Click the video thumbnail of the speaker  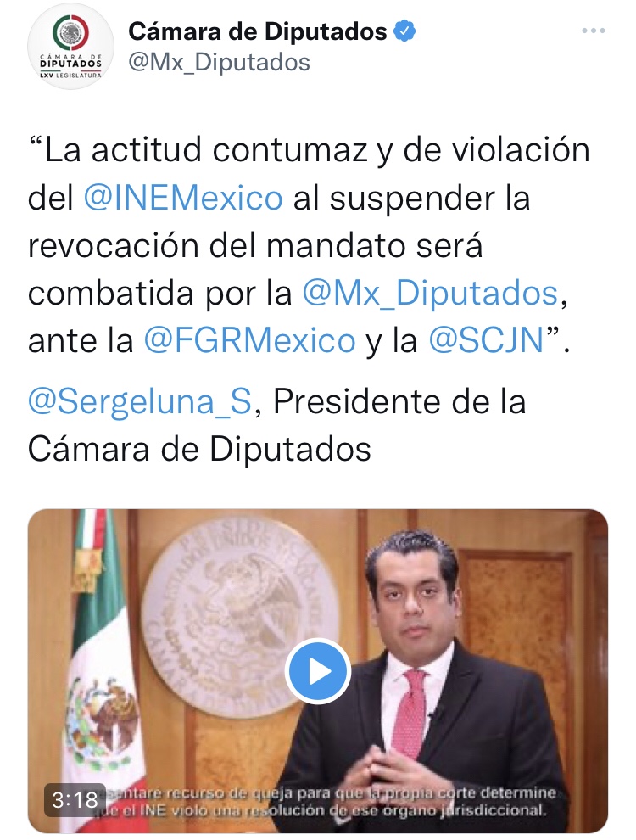pos(317,670)
